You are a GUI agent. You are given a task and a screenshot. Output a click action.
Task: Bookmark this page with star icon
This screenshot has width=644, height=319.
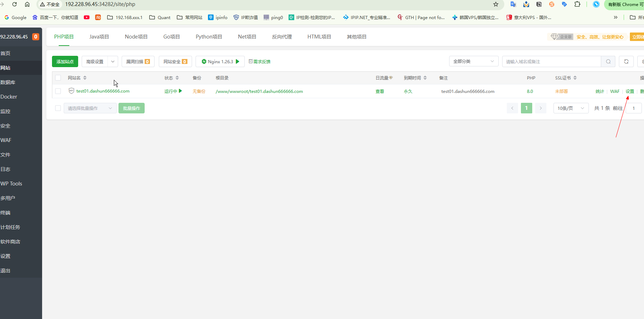(496, 4)
